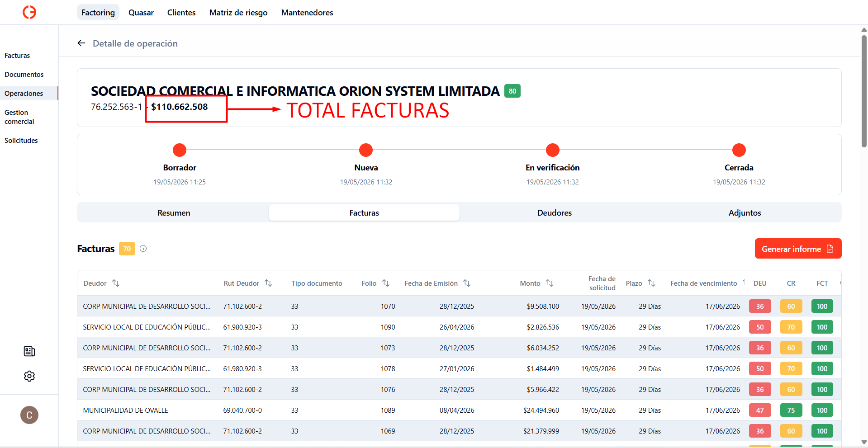
Task: Switch to the Resumen tab
Action: [174, 212]
